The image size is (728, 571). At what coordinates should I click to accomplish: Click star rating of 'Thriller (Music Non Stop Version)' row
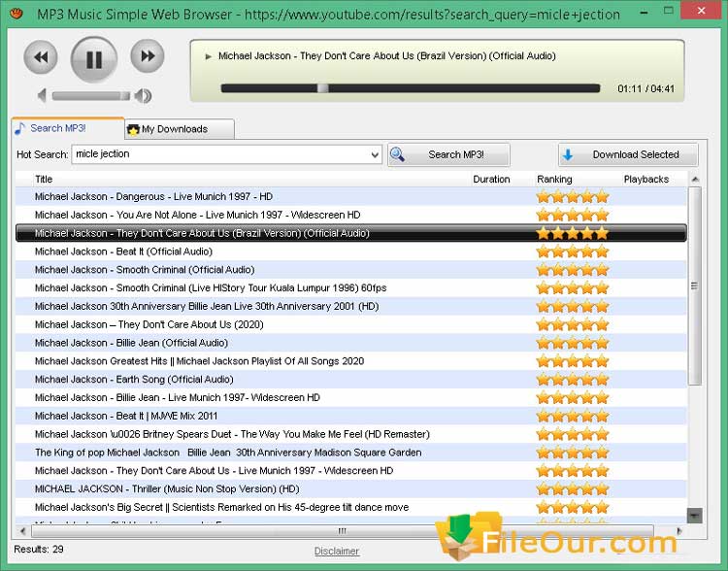coord(573,488)
